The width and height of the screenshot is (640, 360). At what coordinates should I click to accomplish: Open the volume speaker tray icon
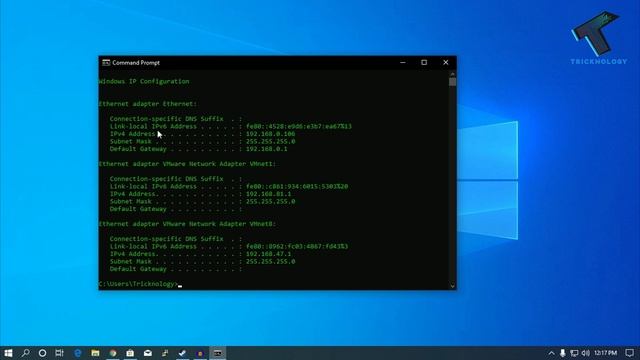point(586,353)
